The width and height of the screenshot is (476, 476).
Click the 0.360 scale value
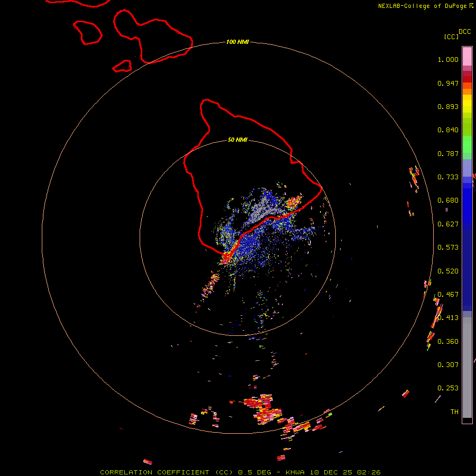click(x=448, y=342)
